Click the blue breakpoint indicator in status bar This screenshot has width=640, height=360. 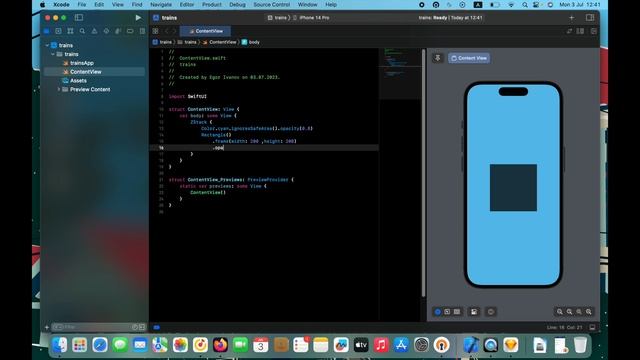157,327
